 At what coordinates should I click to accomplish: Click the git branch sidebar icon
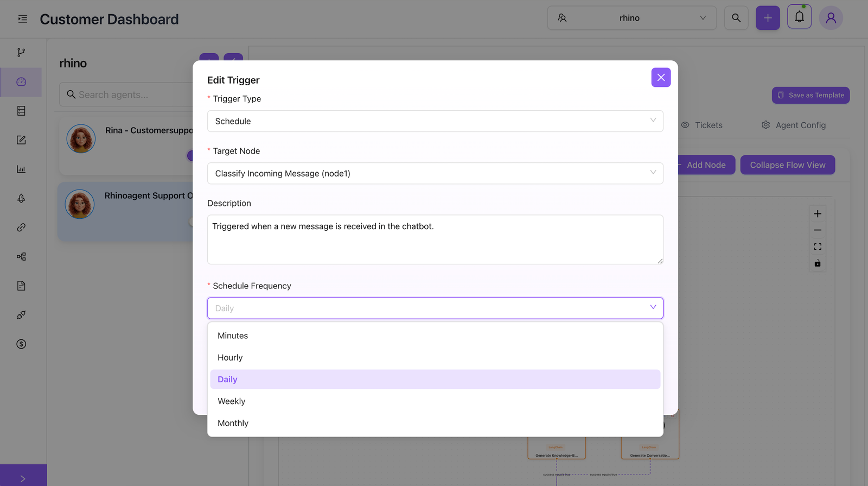tap(21, 53)
